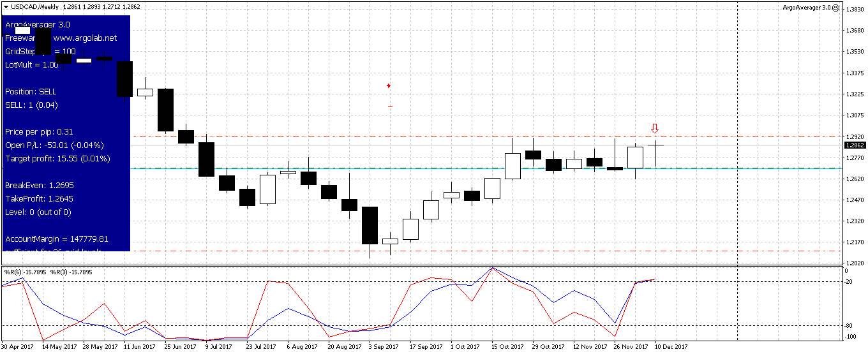Select 'Target profit: 15.55 (0.01%)' text
The height and width of the screenshot is (354, 868).
coord(57,158)
